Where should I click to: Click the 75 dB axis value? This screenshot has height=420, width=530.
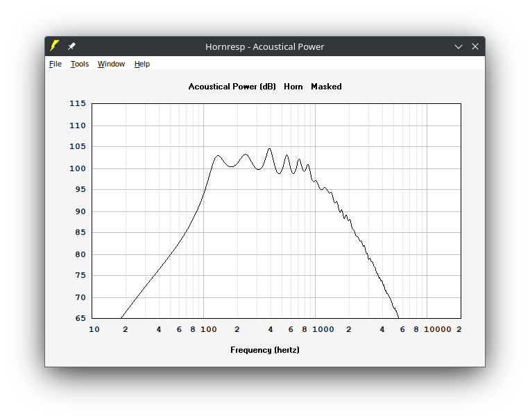coord(80,276)
